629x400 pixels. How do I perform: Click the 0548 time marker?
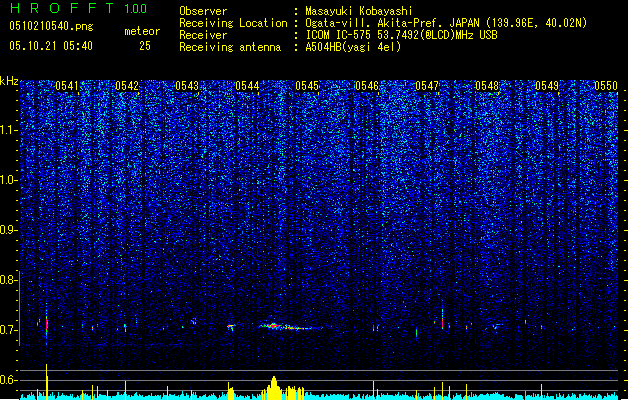[x=487, y=86]
